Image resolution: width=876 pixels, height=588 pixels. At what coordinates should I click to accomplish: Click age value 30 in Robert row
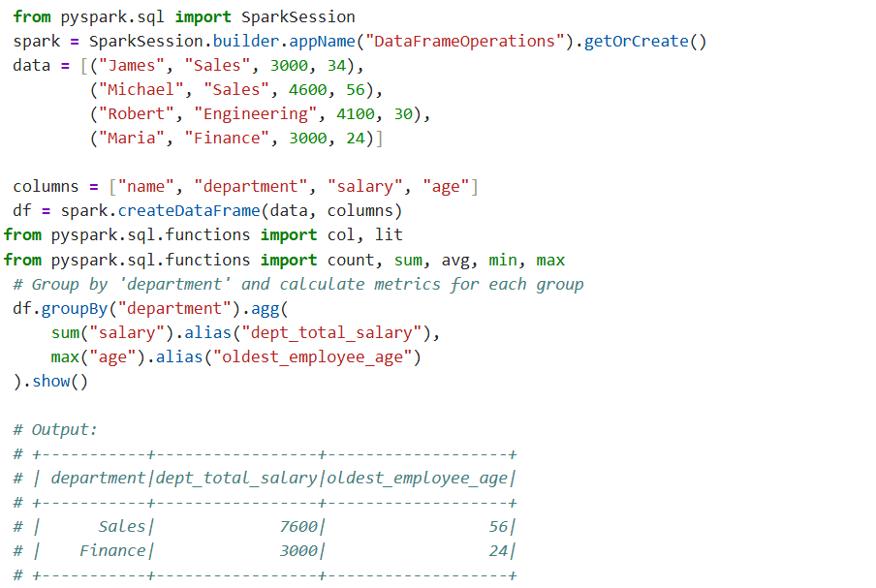coord(403,114)
